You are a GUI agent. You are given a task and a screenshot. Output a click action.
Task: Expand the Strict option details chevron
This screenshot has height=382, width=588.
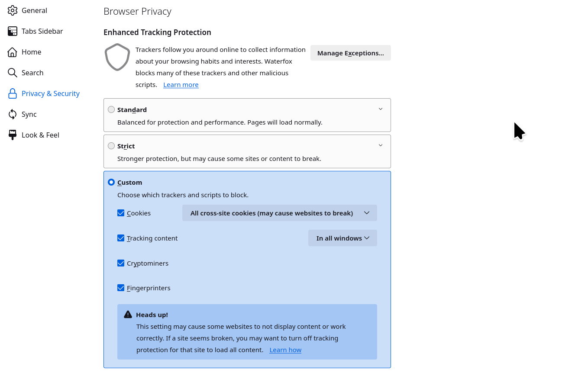click(x=381, y=145)
